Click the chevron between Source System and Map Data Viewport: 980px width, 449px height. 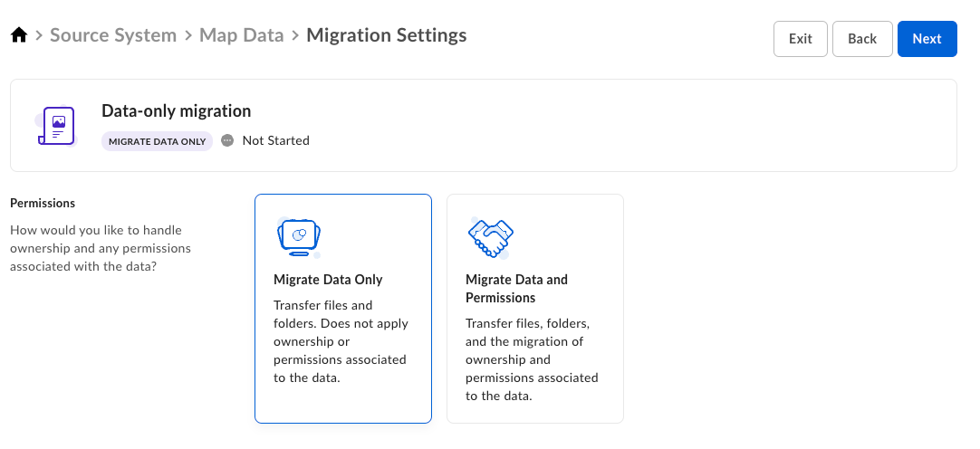pos(187,36)
